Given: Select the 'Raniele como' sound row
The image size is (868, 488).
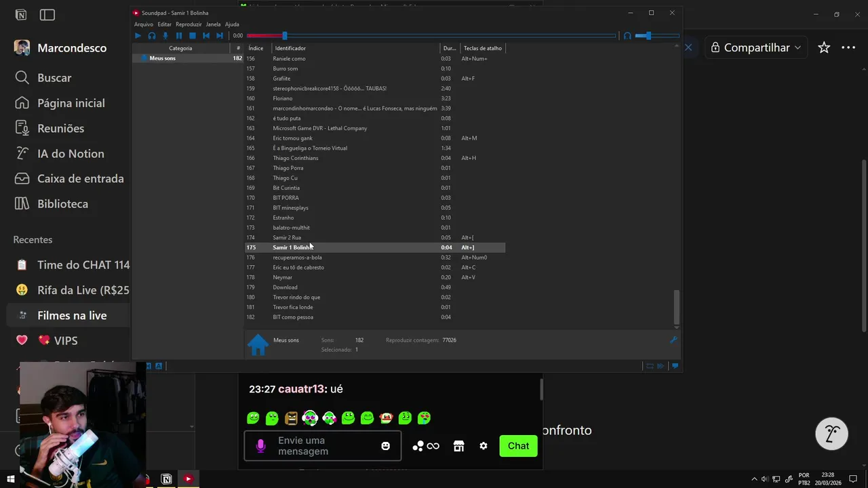Looking at the screenshot, I should coord(375,58).
